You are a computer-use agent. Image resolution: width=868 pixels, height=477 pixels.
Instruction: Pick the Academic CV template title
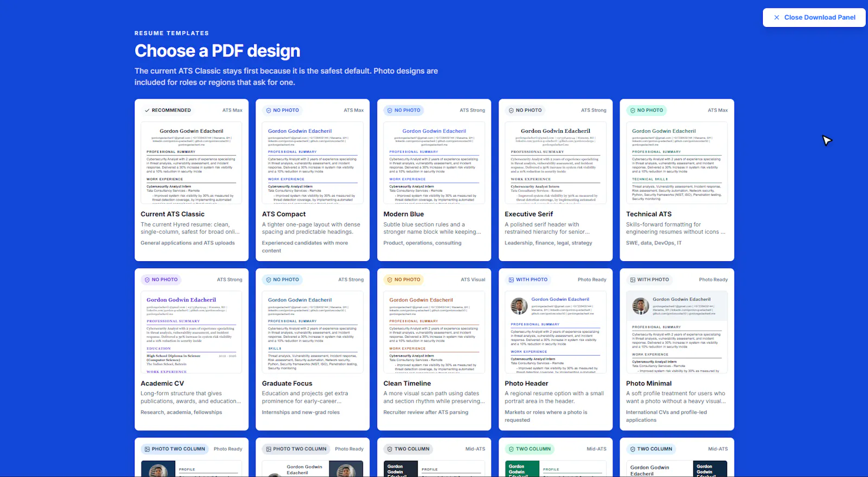(x=162, y=383)
